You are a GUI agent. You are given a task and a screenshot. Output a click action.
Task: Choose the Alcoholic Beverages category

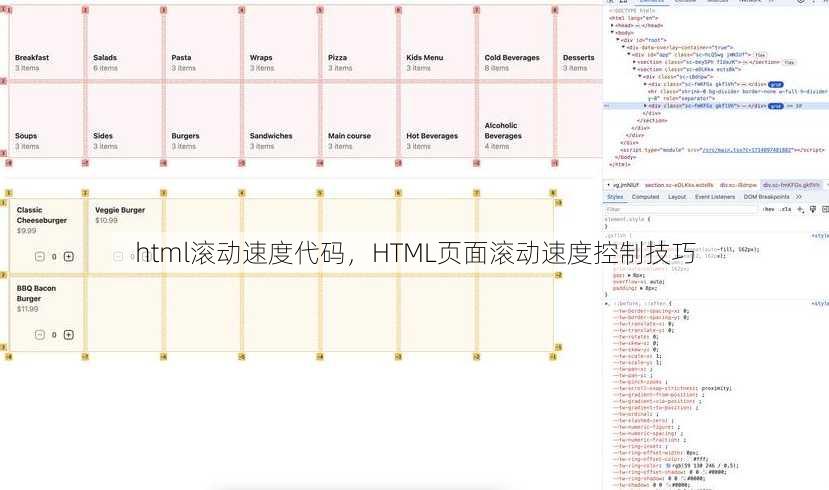515,121
